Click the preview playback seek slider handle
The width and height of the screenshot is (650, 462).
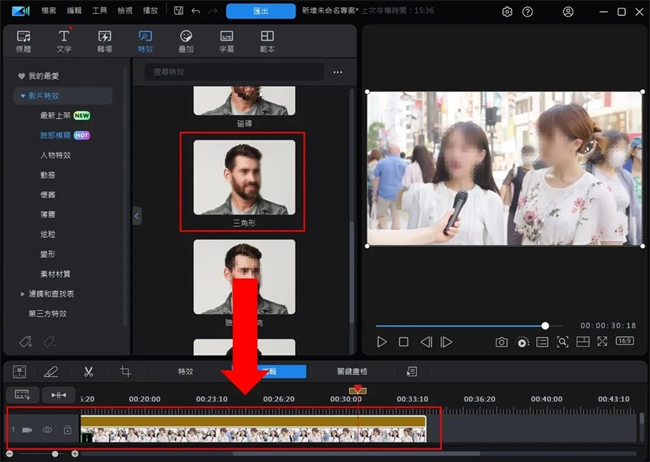545,325
